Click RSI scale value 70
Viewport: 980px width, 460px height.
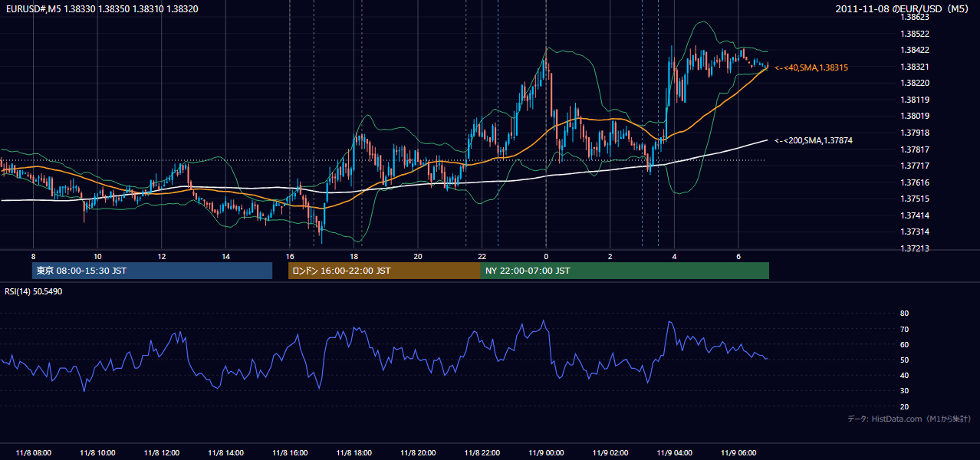(x=904, y=329)
